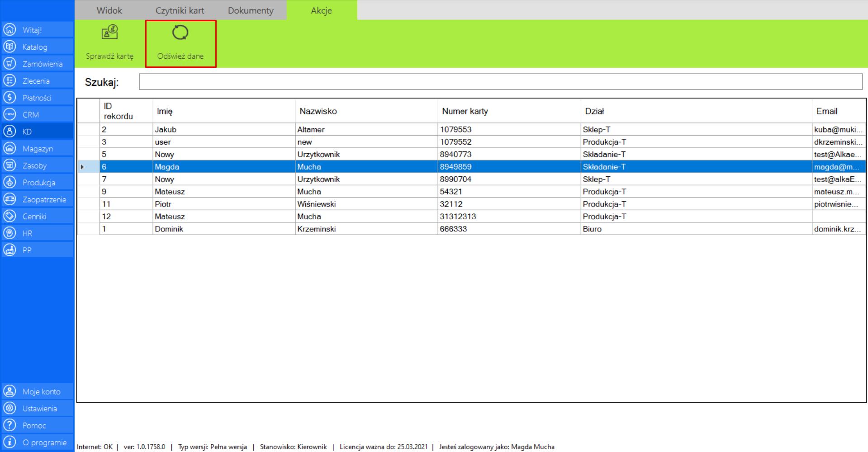The height and width of the screenshot is (452, 868).
Task: Click email kuba@muki... cell
Action: pos(839,129)
